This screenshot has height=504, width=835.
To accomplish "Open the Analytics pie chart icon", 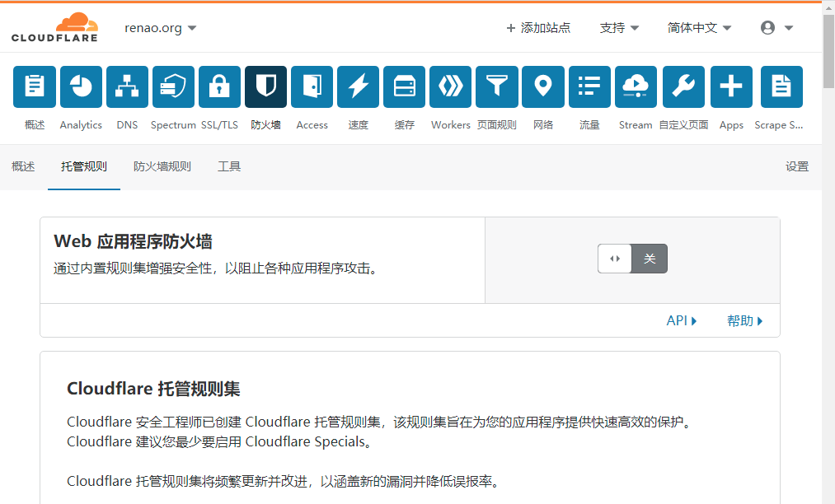I will [x=81, y=87].
